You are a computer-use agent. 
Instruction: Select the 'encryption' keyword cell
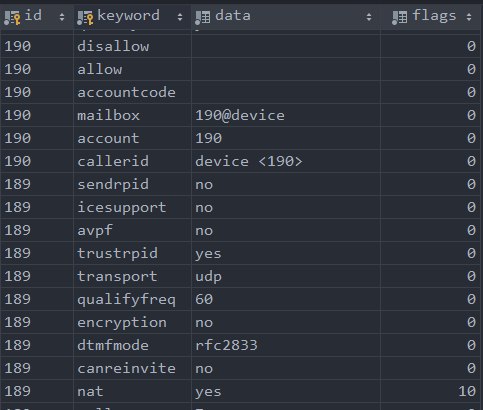132,322
